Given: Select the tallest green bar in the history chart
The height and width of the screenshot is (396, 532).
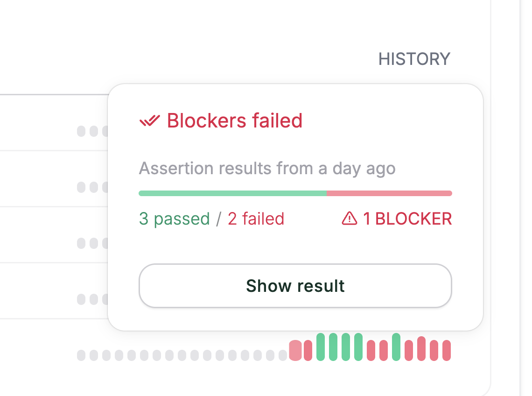Looking at the screenshot, I should point(333,346).
